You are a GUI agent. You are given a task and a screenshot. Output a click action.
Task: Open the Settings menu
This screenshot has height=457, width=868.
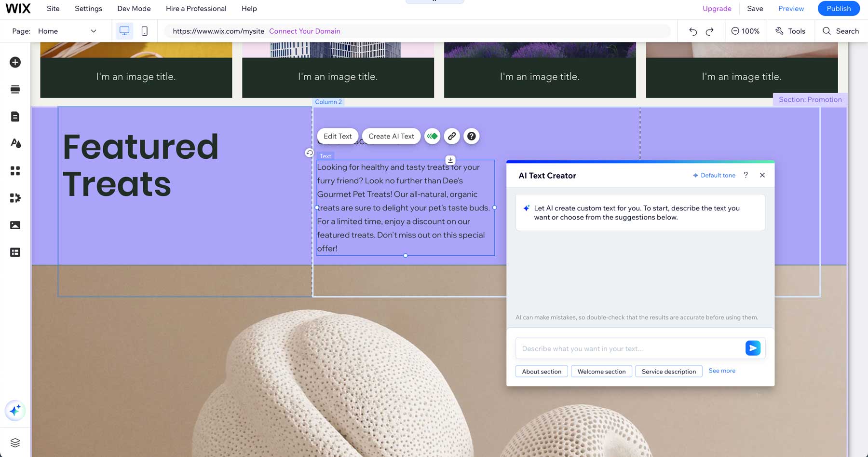point(88,8)
